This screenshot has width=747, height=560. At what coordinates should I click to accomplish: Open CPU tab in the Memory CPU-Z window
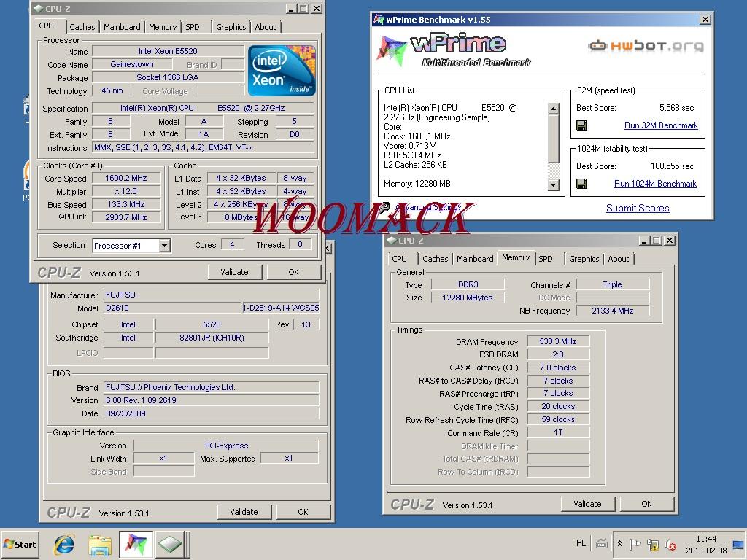click(399, 259)
